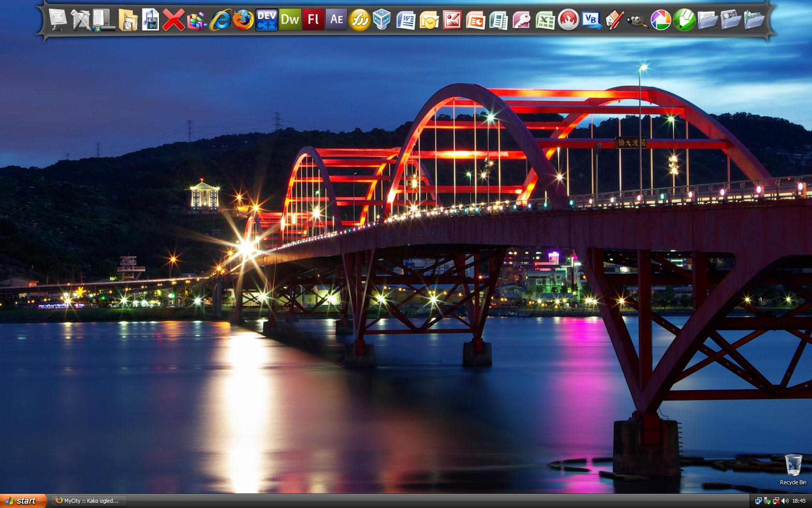The height and width of the screenshot is (508, 812).
Task: Launch Visual Basic from the dock
Action: point(591,20)
